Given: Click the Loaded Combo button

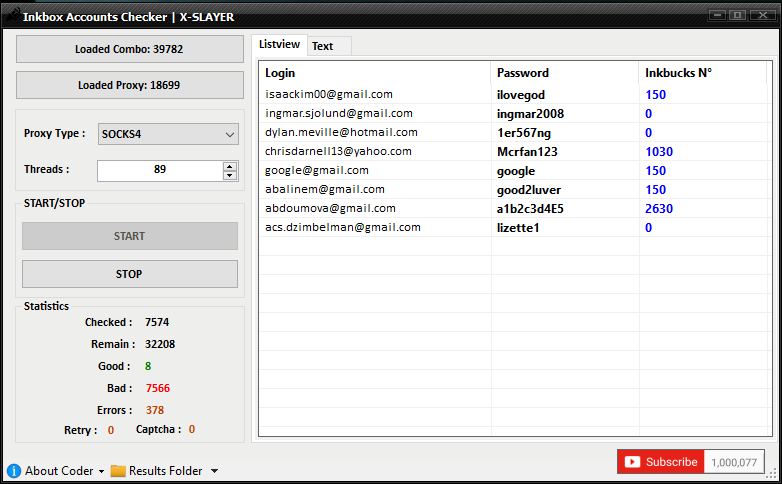Looking at the screenshot, I should tap(129, 49).
